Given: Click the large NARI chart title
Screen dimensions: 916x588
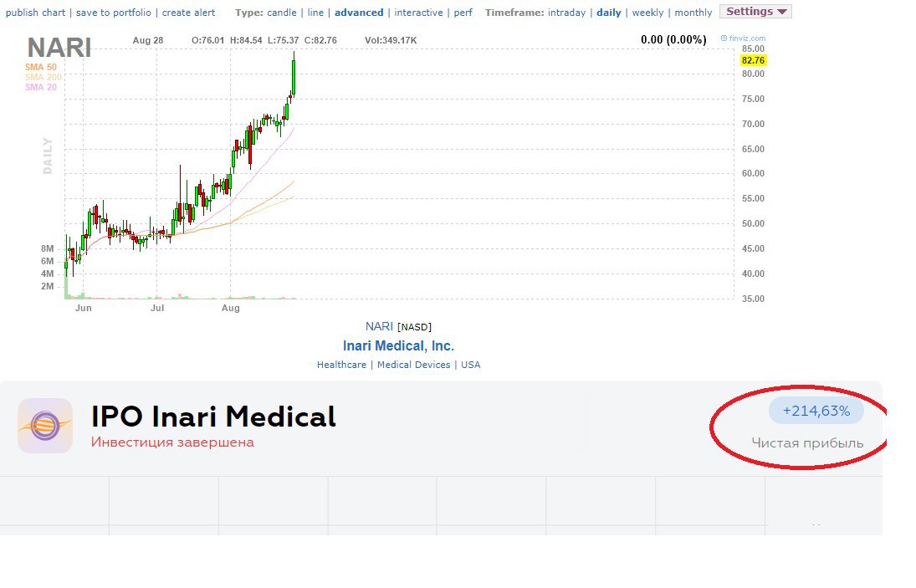Looking at the screenshot, I should (59, 48).
